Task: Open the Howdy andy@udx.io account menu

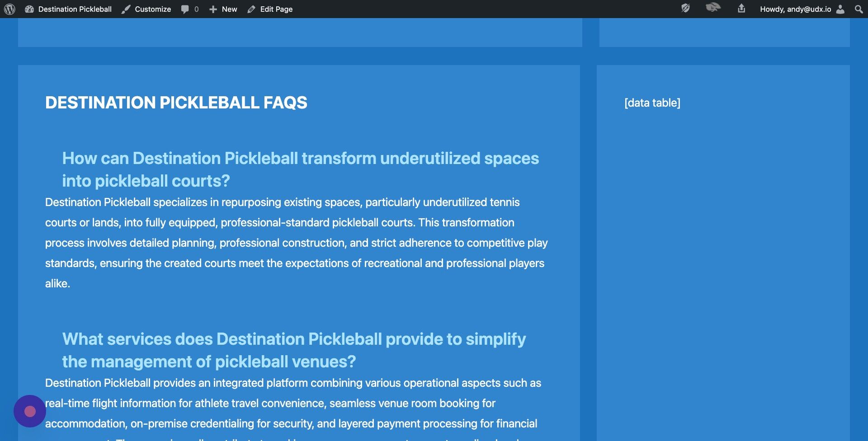Action: (802, 9)
